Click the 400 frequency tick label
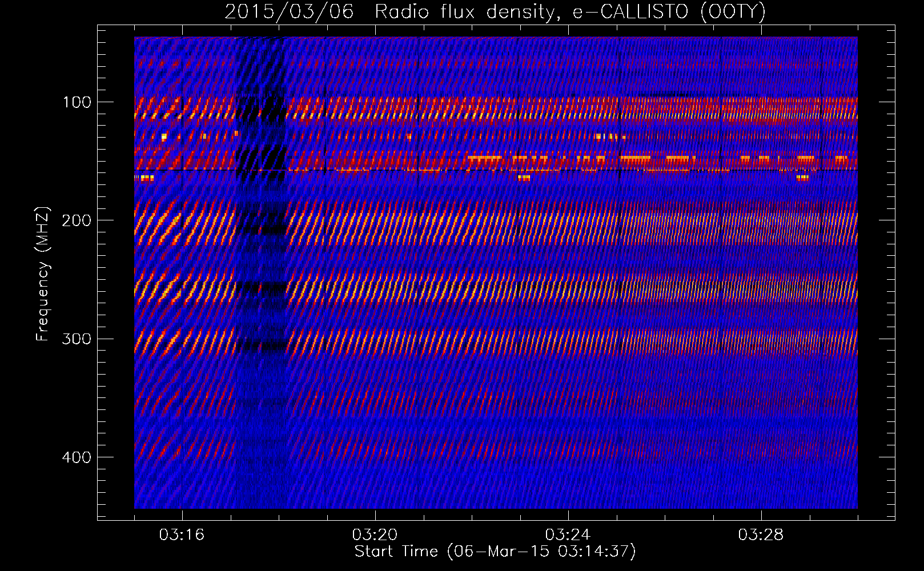This screenshot has width=924, height=571. 77,457
